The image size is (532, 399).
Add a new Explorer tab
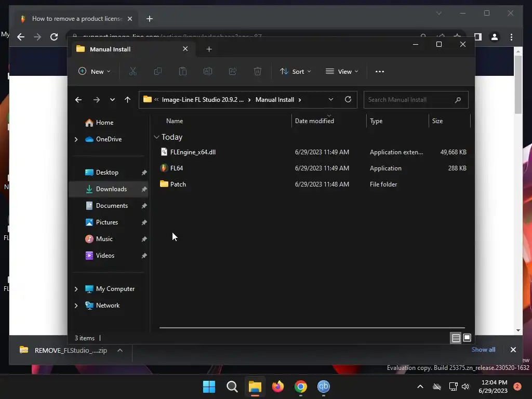209,49
